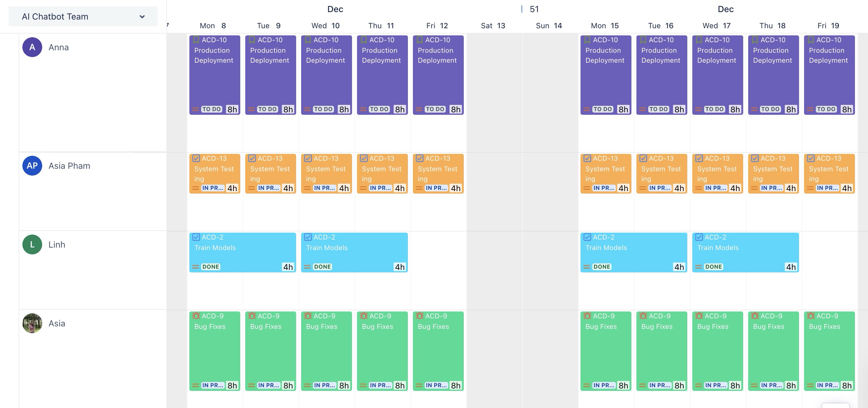Click 4h hours badge on Tue 16 System Testing card
This screenshot has height=408, width=868.
679,188
